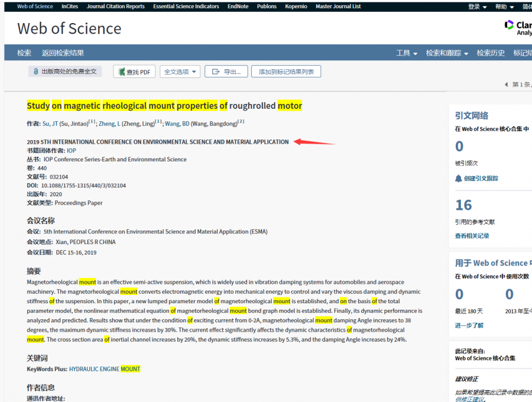Click the Web of Science page title logo
The height and width of the screenshot is (402, 532).
69,28
